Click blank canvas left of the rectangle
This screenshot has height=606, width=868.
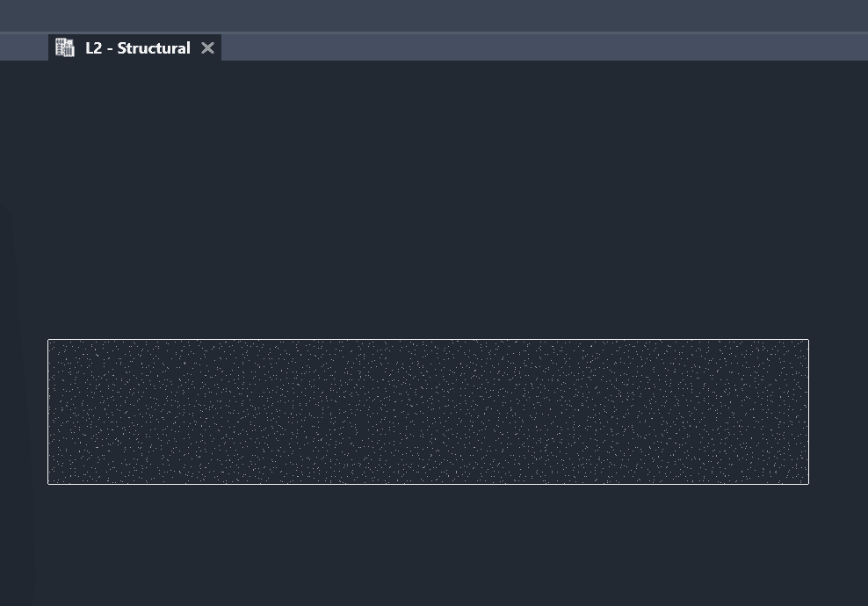[25, 411]
